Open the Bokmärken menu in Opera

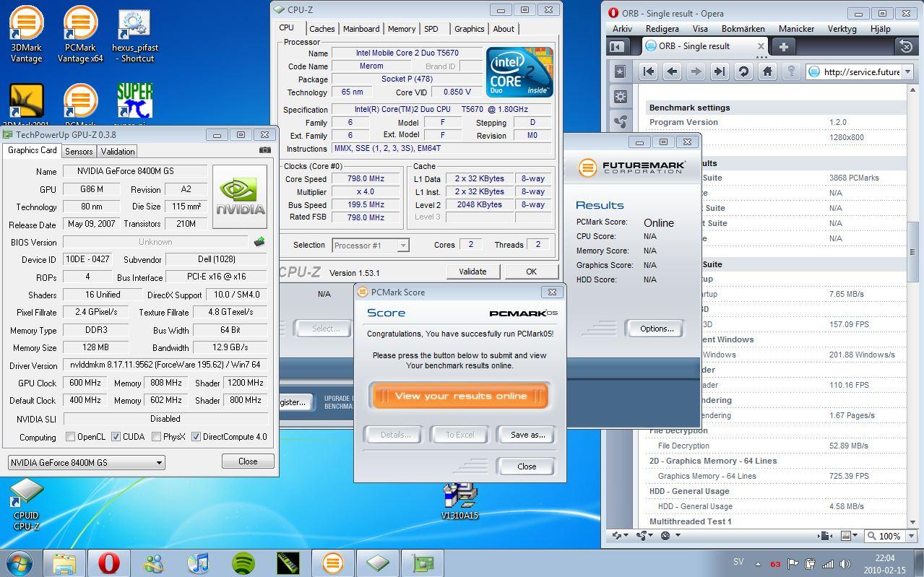pos(743,29)
